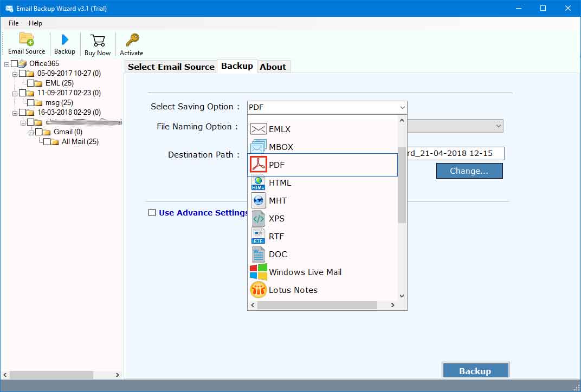Check the 11-09-2017 02-23 folder checkbox

[x=23, y=93]
